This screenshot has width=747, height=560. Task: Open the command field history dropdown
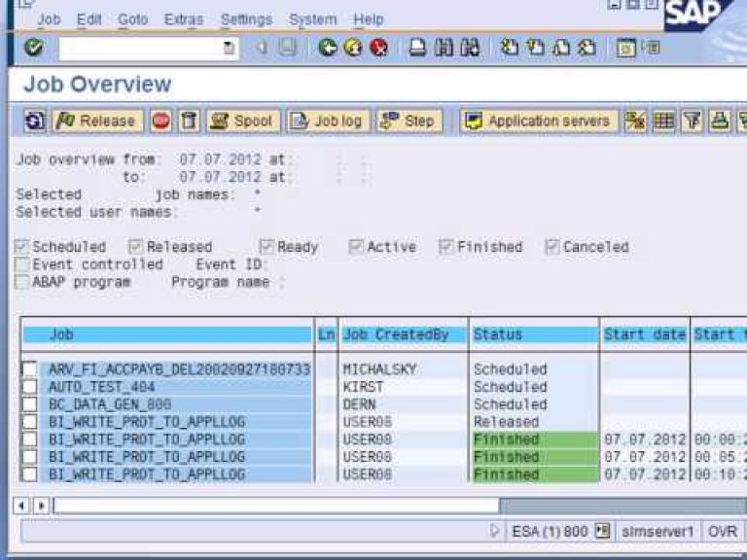229,47
